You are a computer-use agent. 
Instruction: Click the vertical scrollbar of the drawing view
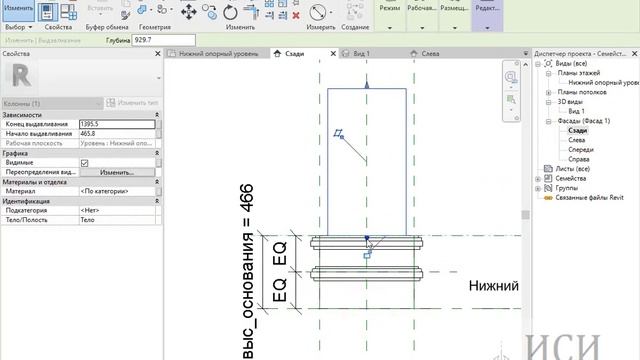[525, 214]
